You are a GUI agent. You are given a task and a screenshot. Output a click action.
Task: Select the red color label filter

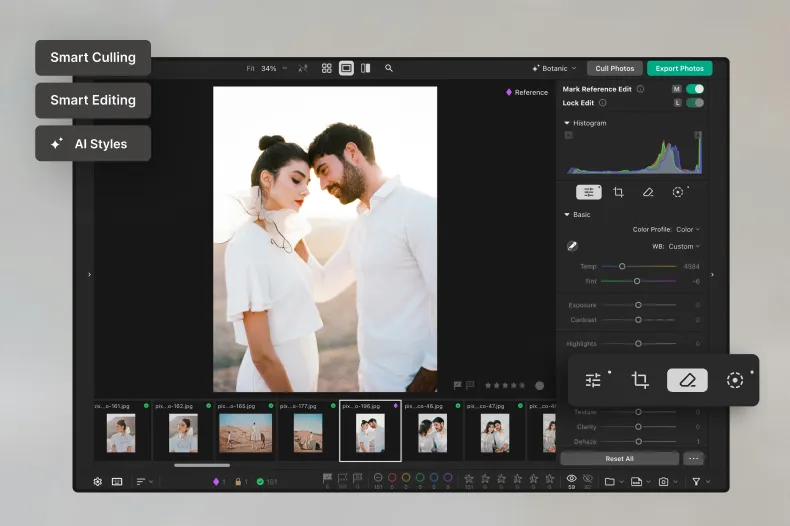[x=392, y=478]
